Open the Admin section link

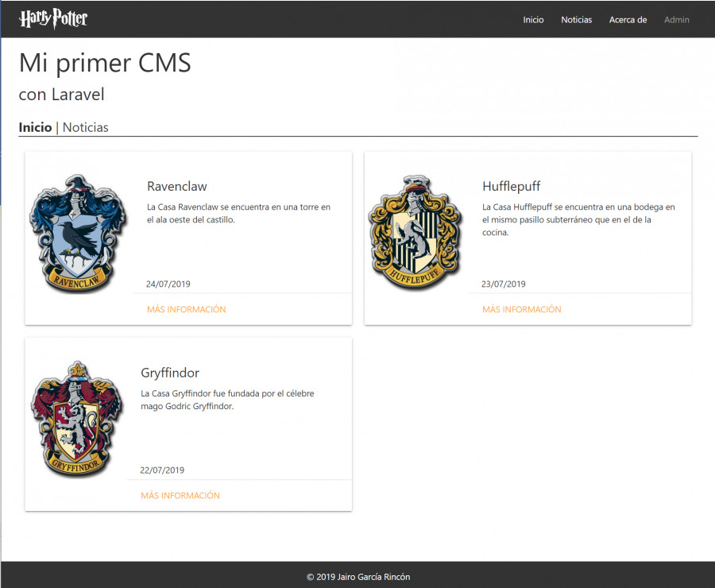click(x=677, y=20)
